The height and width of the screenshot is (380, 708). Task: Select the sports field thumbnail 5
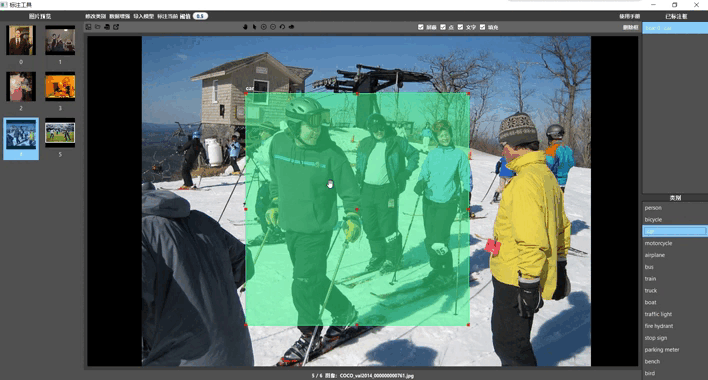point(60,133)
